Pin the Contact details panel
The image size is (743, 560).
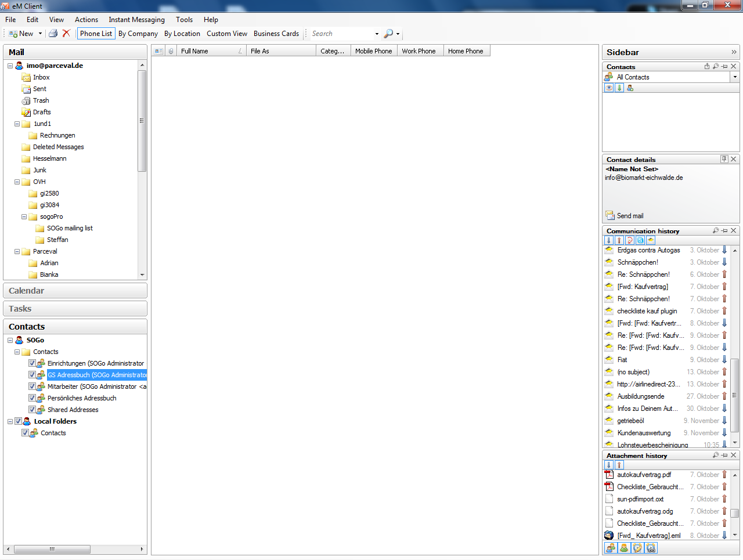724,159
